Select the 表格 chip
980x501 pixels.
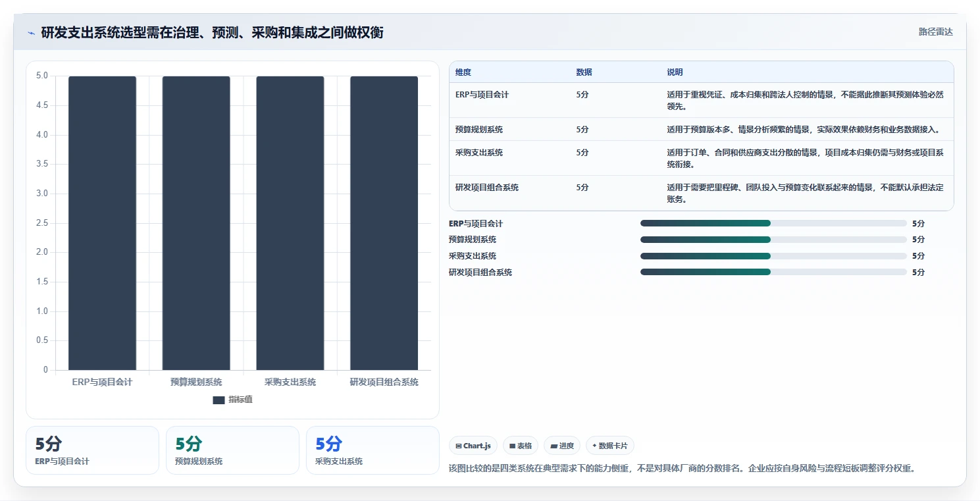coord(521,446)
